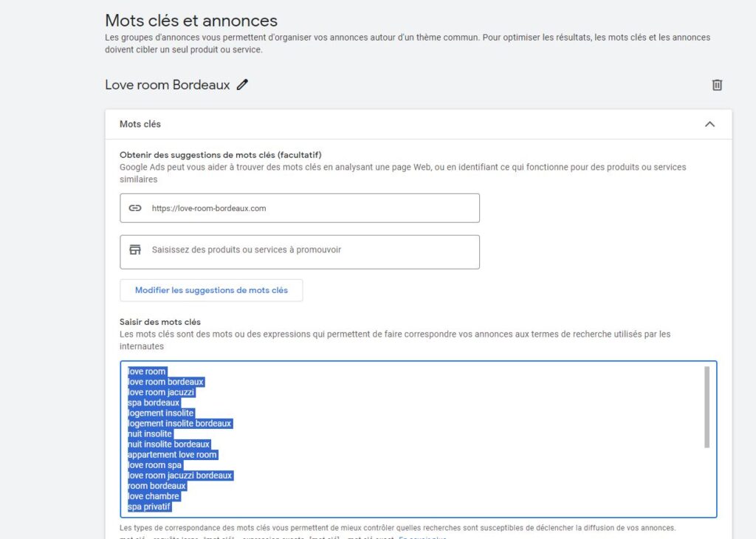Screen dimensions: 756x539
Task: Click Modifier les suggestions de mots clés
Action: [211, 290]
